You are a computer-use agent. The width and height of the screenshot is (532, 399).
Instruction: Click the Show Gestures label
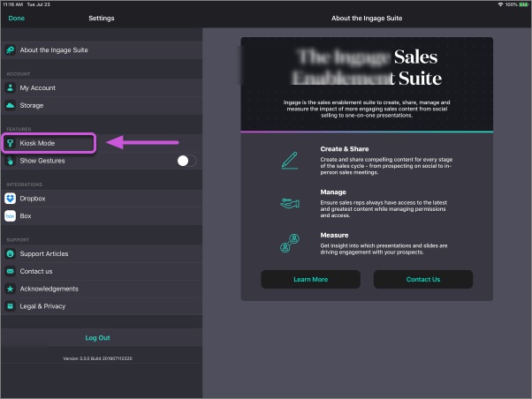point(42,161)
